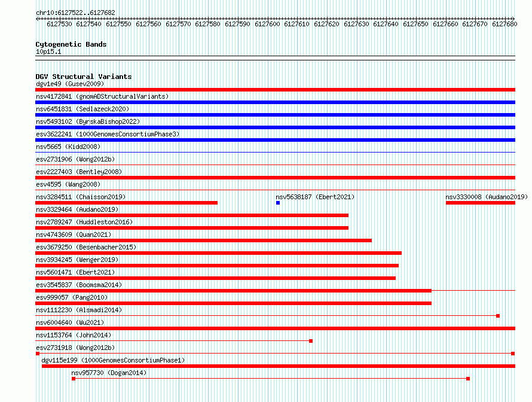Click the red bar of esv999057

234,303
